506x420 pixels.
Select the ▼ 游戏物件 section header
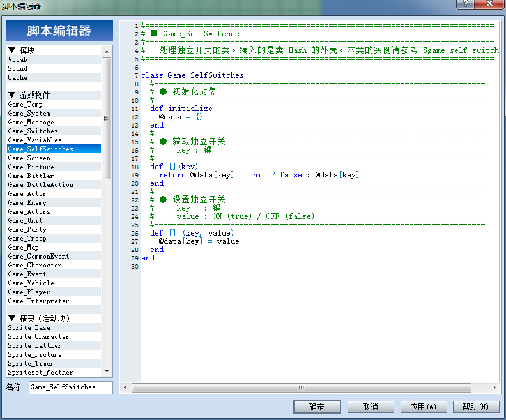tap(54, 95)
